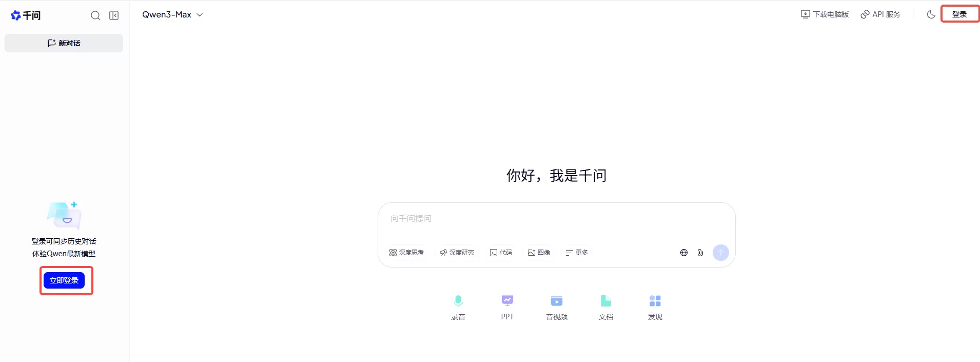Open the API 服务 link
980x362 pixels.
pyautogui.click(x=880, y=14)
